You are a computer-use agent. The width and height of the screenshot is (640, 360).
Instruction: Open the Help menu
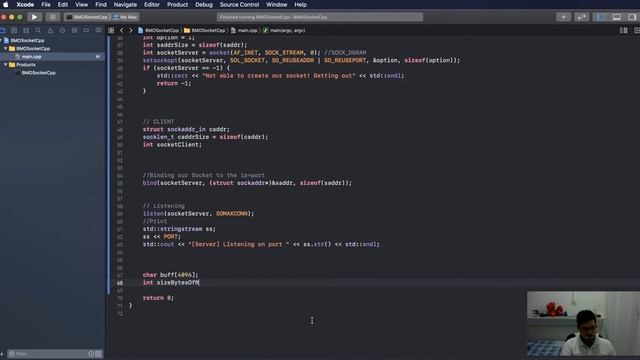[x=300, y=4]
